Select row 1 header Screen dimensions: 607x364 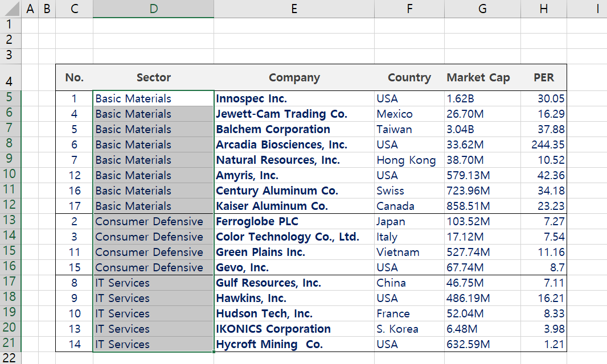[x=10, y=26]
